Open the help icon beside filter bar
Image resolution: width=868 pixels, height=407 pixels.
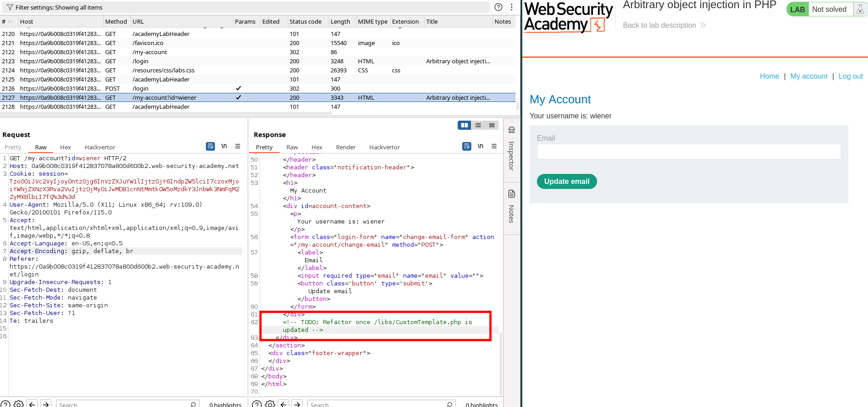(x=499, y=7)
